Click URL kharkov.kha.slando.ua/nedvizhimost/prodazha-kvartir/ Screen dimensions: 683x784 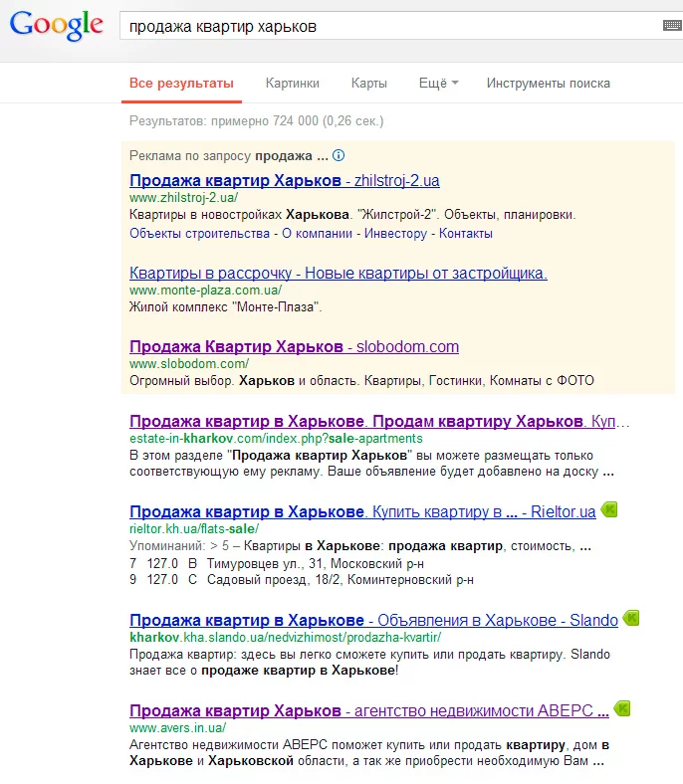(285, 637)
